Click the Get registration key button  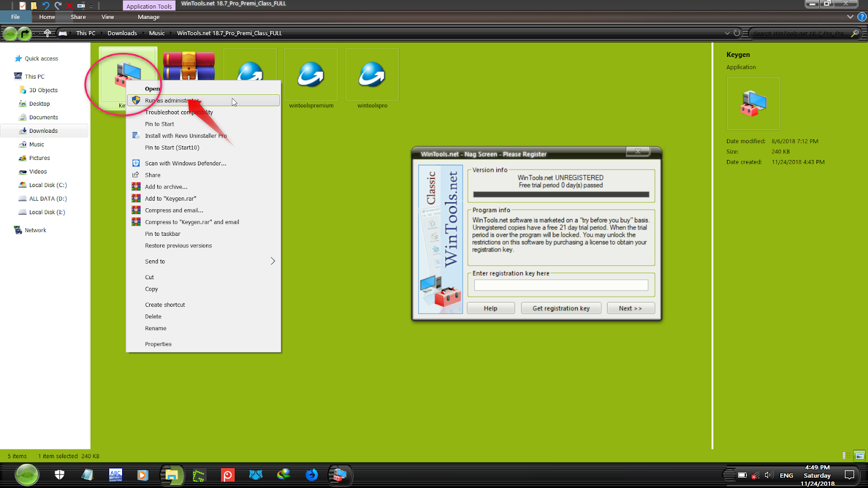pyautogui.click(x=561, y=308)
